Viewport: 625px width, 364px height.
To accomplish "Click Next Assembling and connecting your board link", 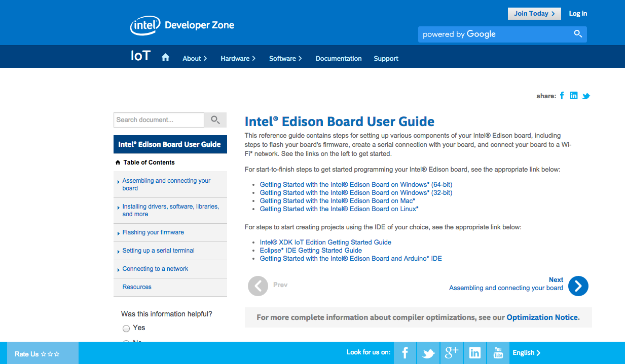I will pos(506,284).
